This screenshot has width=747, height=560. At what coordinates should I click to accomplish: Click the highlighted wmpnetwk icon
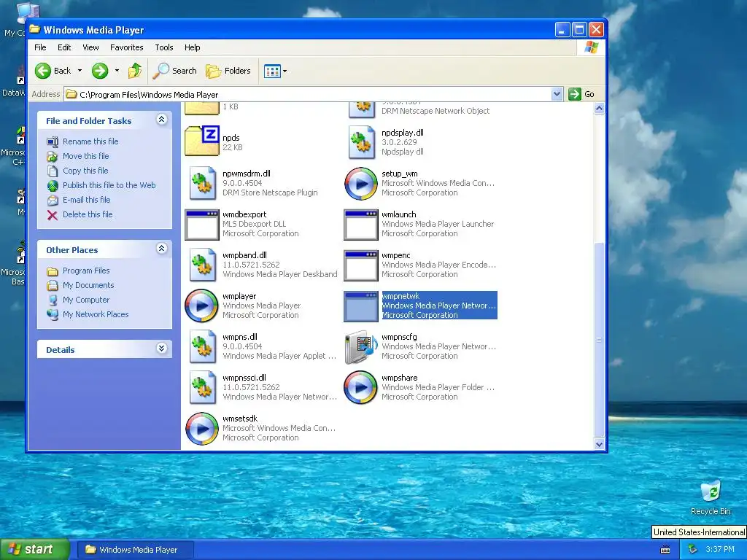(361, 306)
